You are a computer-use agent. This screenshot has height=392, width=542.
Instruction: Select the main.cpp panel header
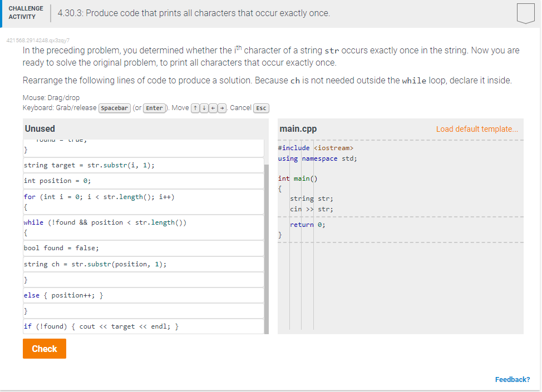coord(297,128)
